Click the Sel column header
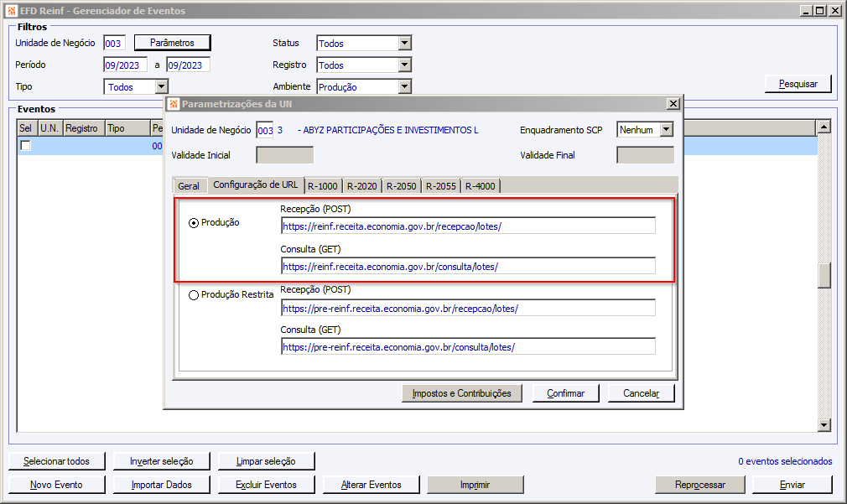The width and height of the screenshot is (847, 504). [x=27, y=128]
